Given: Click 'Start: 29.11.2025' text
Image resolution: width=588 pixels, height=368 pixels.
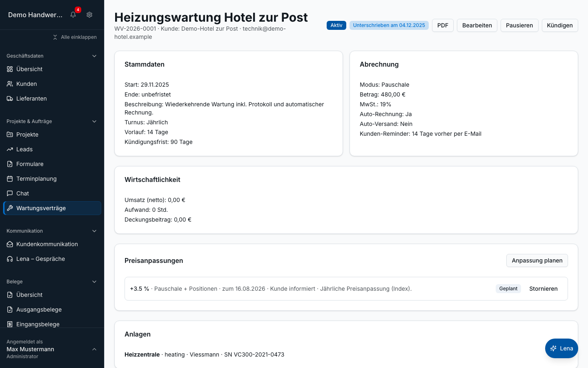Looking at the screenshot, I should [147, 85].
